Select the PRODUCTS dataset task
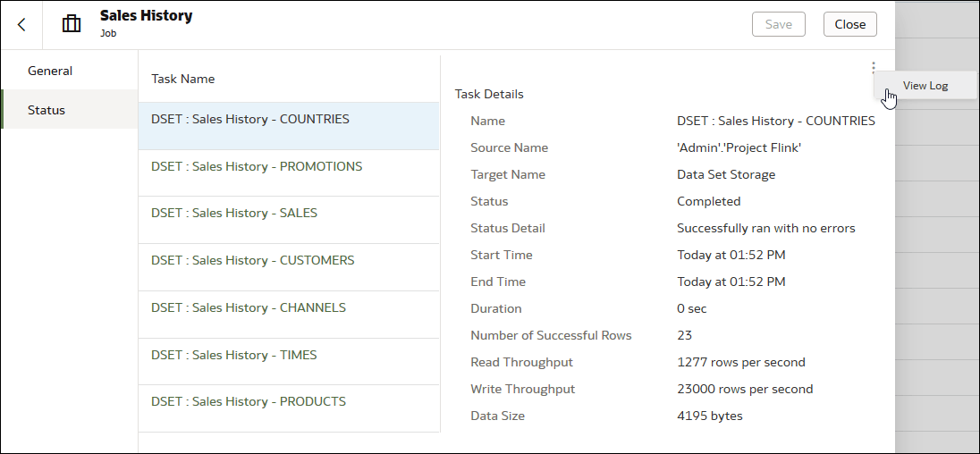This screenshot has width=980, height=454. (x=249, y=401)
